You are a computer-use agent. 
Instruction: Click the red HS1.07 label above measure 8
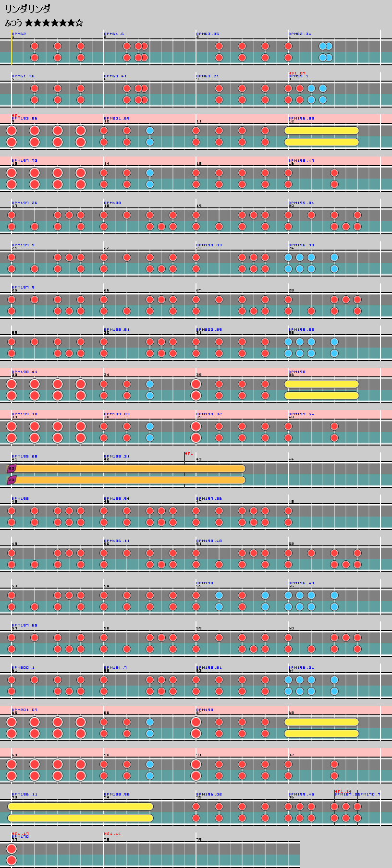(x=297, y=73)
